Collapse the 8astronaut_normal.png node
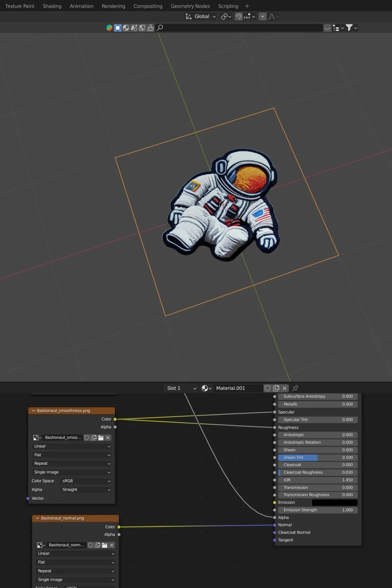Screen dimensions: 392x588 click(37, 518)
